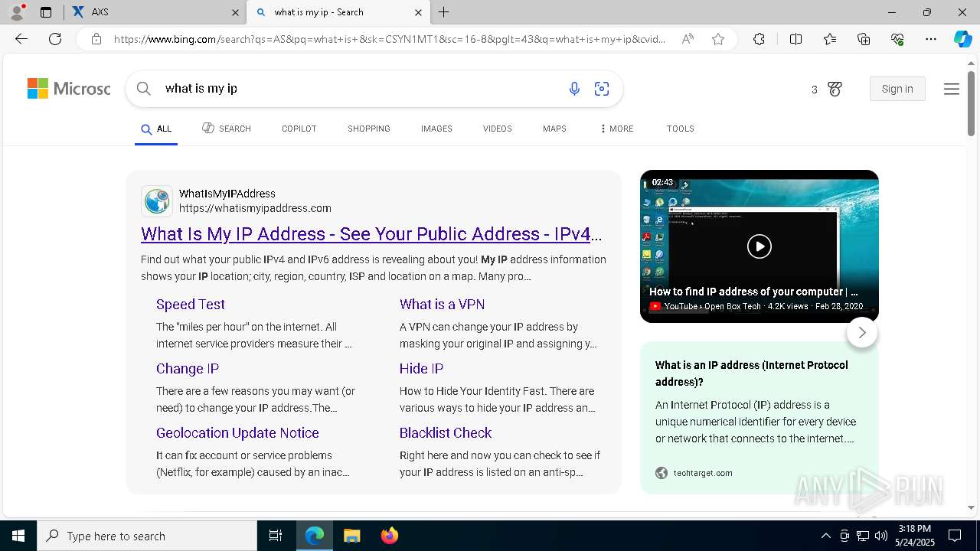Switch to the MAPS tab
The width and height of the screenshot is (980, 551).
[x=554, y=129]
